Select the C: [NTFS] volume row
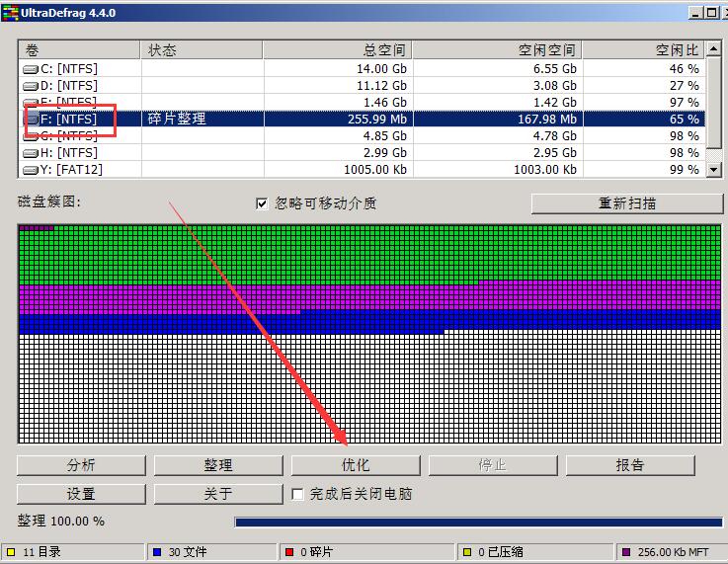The height and width of the screenshot is (564, 728). [362, 69]
